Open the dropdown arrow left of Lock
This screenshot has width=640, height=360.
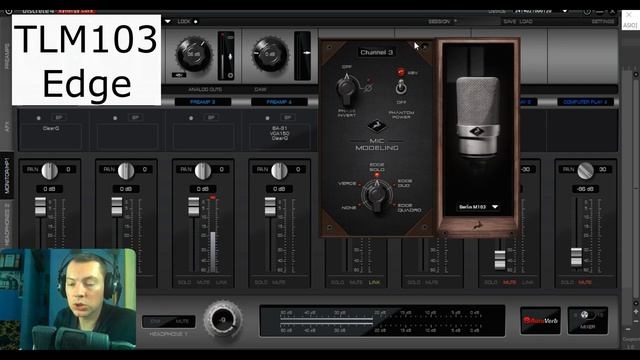pyautogui.click(x=168, y=21)
